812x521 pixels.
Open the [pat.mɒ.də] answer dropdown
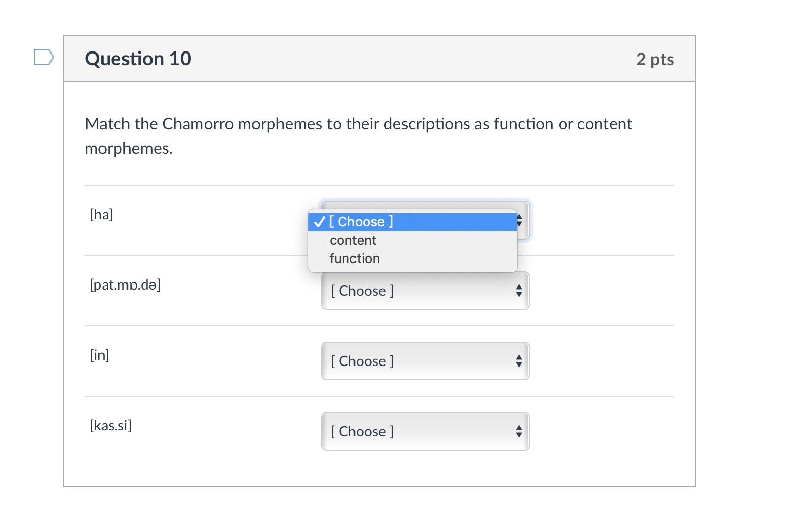point(425,291)
